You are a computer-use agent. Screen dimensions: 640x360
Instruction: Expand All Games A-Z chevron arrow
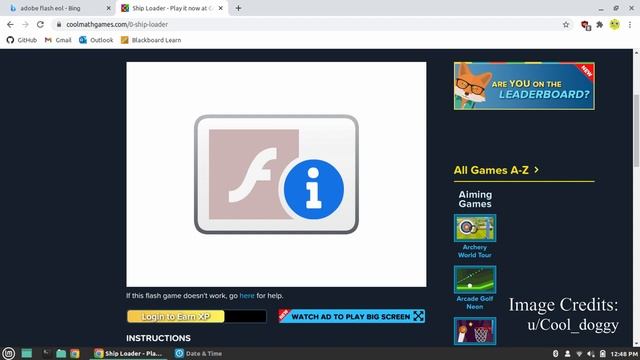click(537, 169)
